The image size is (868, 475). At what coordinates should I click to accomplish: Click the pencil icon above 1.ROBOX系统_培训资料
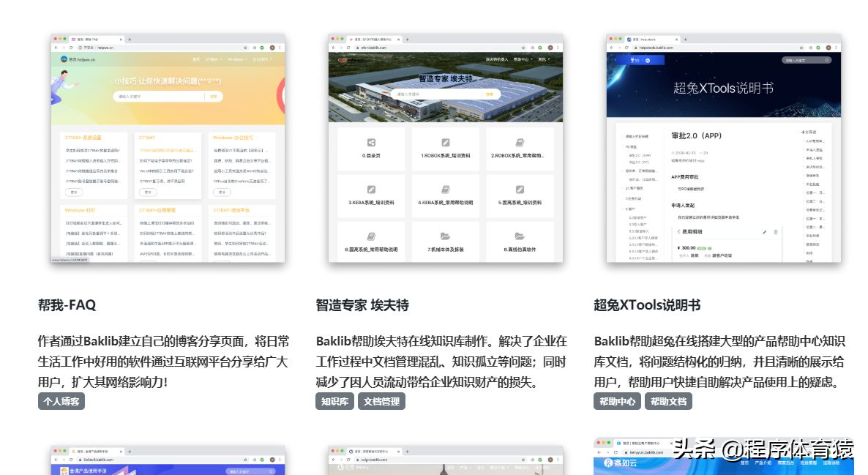coord(446,142)
